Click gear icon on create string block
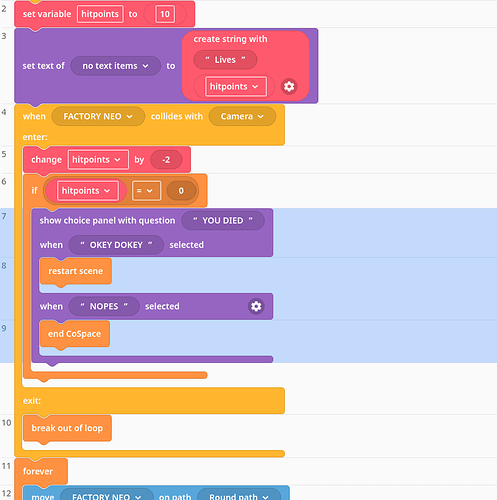The width and height of the screenshot is (497, 500). (x=289, y=87)
